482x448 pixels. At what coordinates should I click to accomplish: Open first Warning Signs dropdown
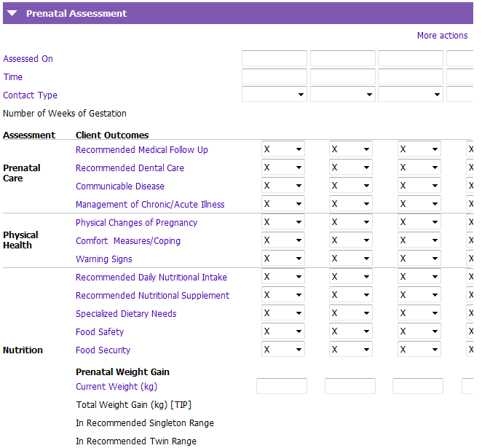tap(283, 259)
